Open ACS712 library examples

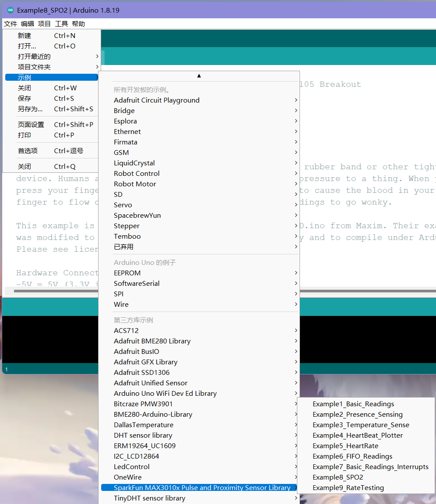(x=199, y=330)
